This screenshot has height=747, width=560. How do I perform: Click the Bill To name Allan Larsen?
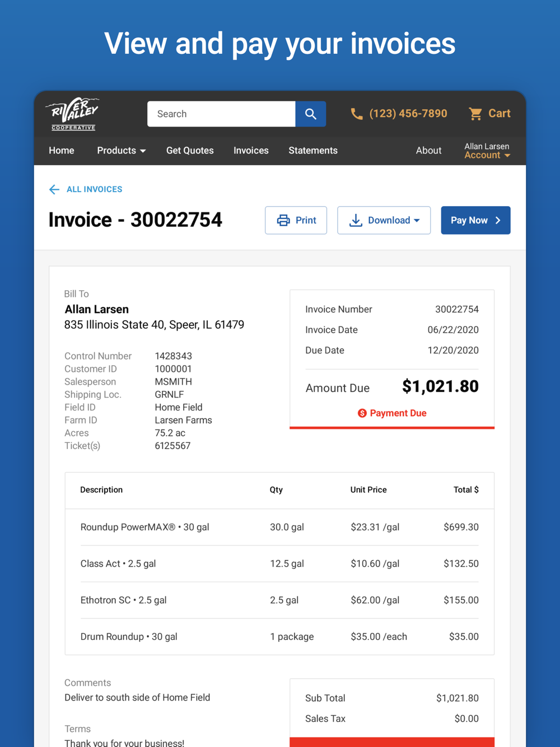(96, 309)
